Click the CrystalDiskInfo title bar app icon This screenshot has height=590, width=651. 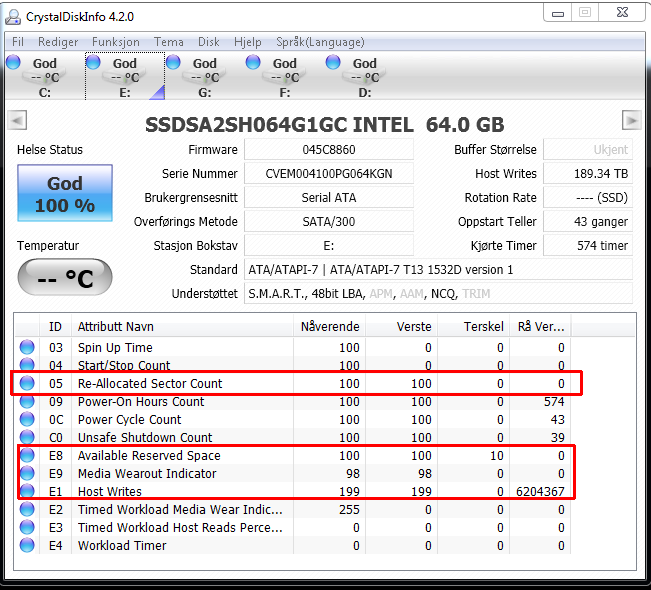13,17
